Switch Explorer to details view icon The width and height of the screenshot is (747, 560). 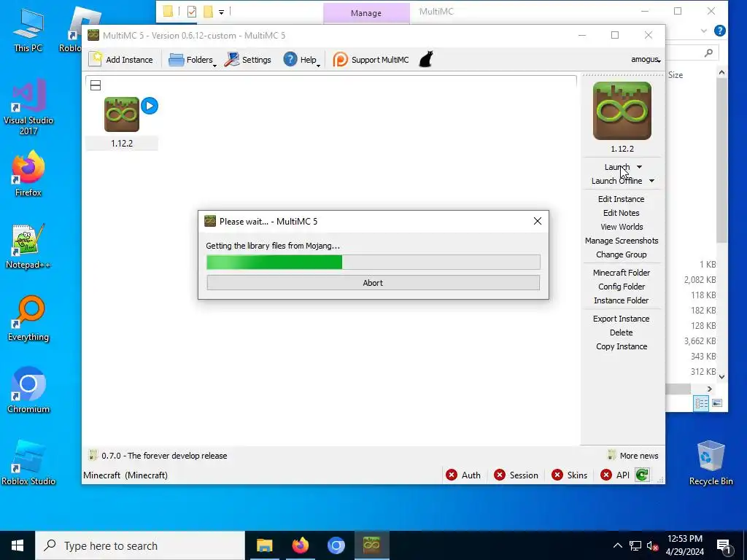pos(701,403)
